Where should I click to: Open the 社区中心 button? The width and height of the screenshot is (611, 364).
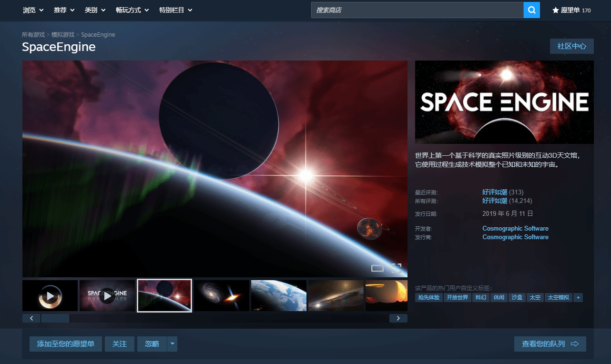(x=571, y=46)
